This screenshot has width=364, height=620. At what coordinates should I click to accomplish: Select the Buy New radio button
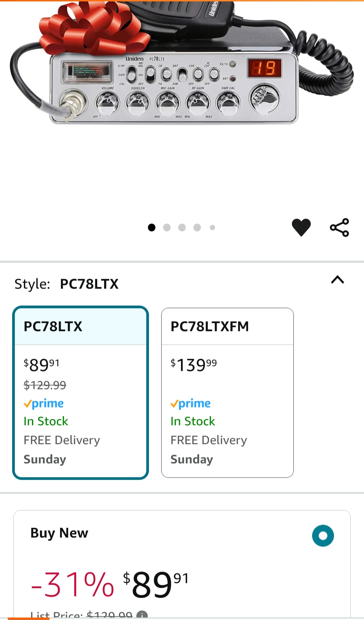click(x=323, y=535)
